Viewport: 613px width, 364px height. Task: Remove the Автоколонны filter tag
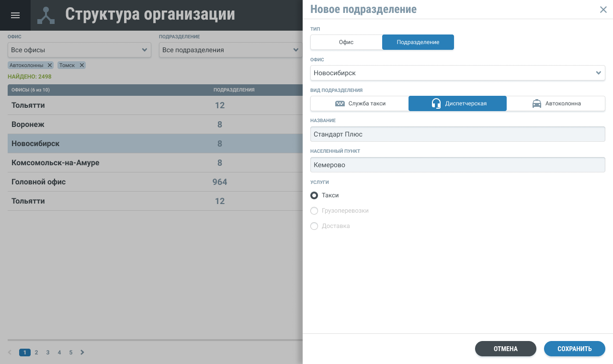point(50,65)
